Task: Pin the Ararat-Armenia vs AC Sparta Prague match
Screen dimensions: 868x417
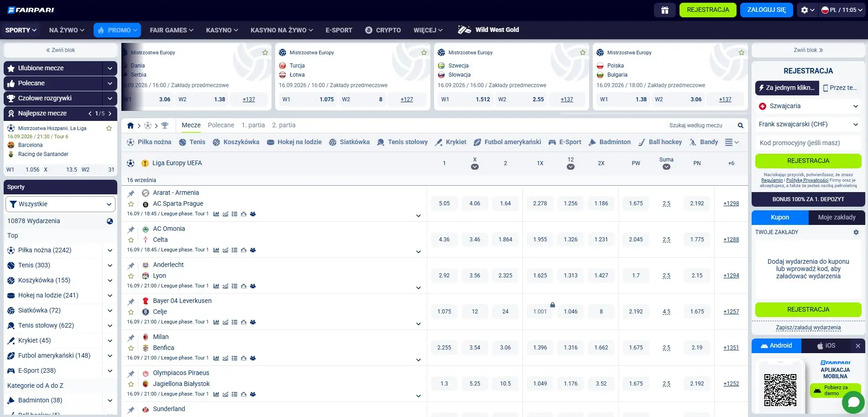Action: tap(131, 193)
